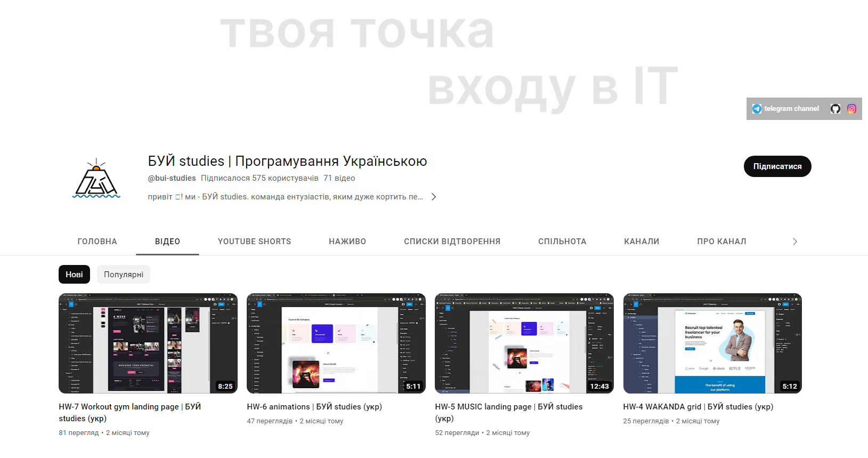Click the '81 перегляд' view count text
The image size is (868, 458).
[x=79, y=433]
